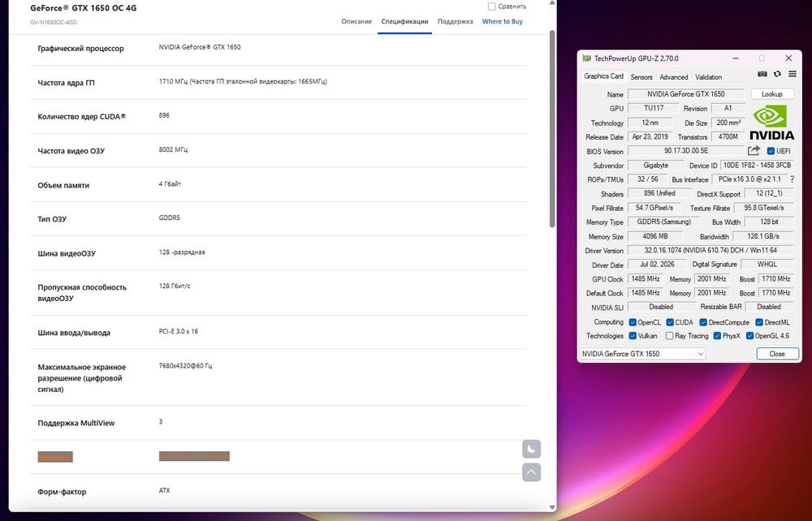
Task: Click the scrollbar down arrow
Action: click(552, 507)
